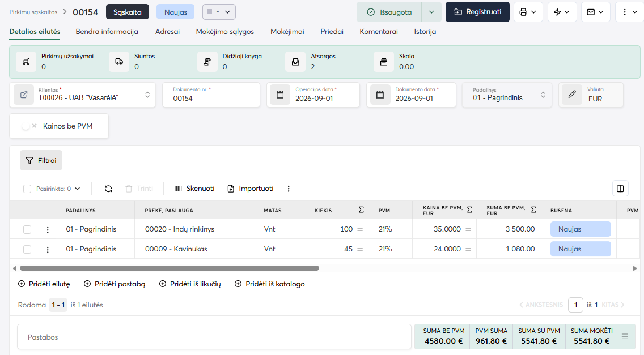Click the Skenuoti barcode button
The width and height of the screenshot is (644, 355).
point(194,189)
